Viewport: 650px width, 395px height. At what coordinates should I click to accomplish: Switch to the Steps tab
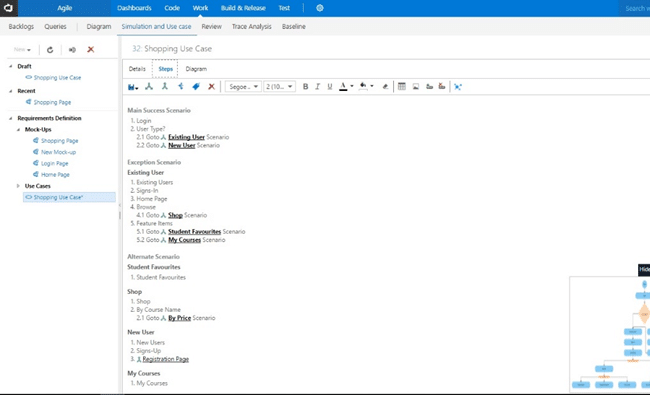pos(165,69)
